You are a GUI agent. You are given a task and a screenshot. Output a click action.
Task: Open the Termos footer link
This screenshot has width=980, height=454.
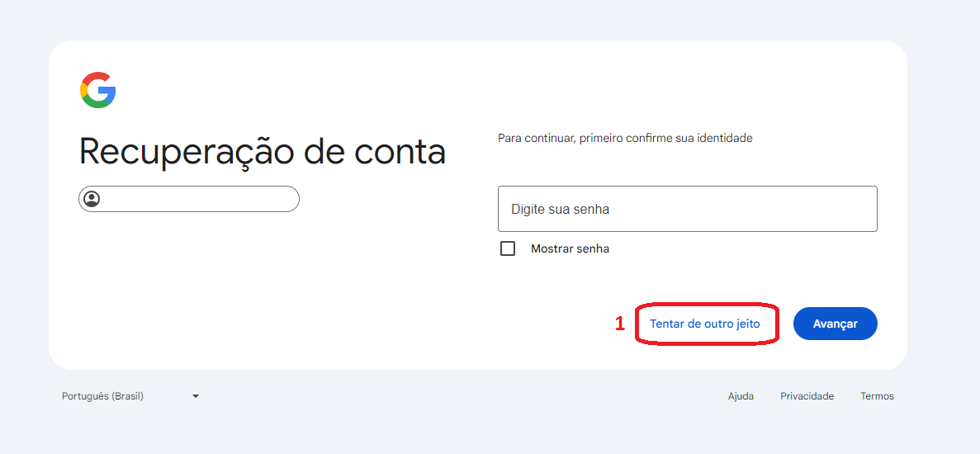pos(877,396)
